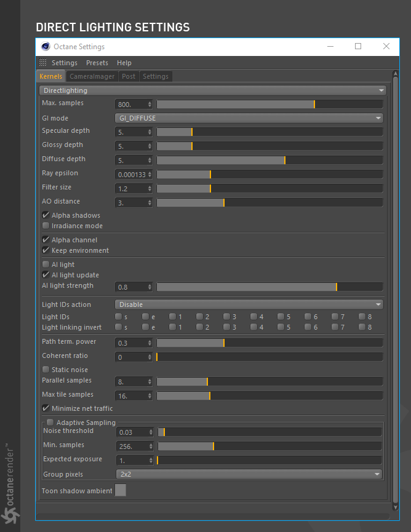This screenshot has width=411, height=532.
Task: Open the Toon shadow ambient color swatch
Action: coord(121,490)
